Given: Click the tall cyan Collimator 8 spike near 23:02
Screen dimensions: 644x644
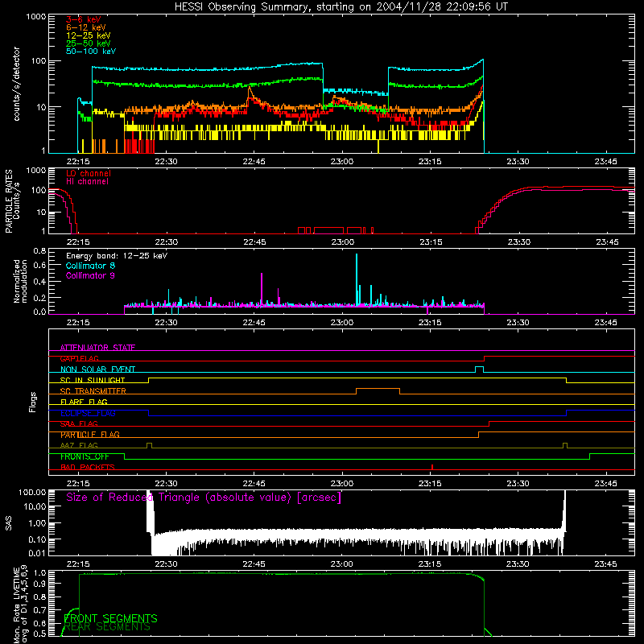Looking at the screenshot, I should pos(357,279).
